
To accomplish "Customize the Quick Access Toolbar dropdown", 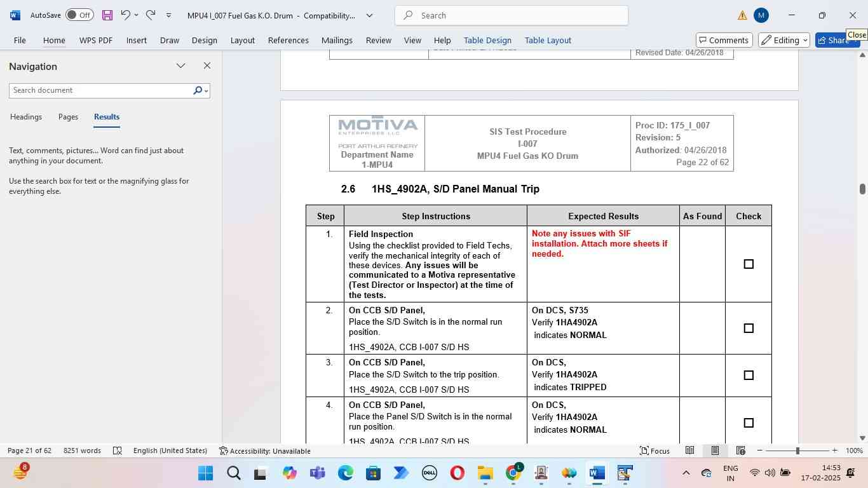I will pyautogui.click(x=168, y=15).
